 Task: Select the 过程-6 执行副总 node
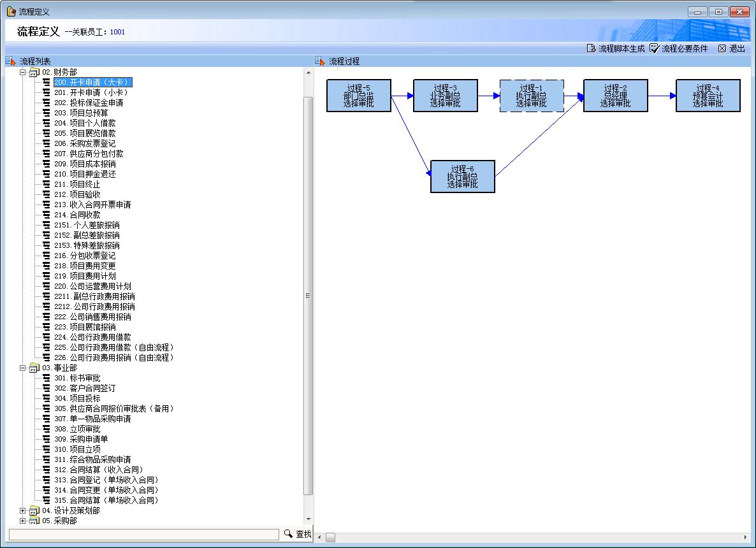click(462, 177)
